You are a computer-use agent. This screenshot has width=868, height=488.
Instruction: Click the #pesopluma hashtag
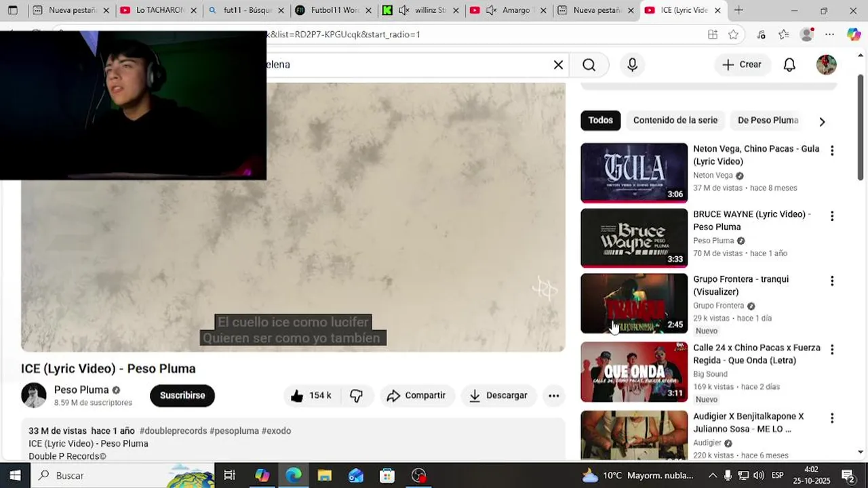coord(234,431)
